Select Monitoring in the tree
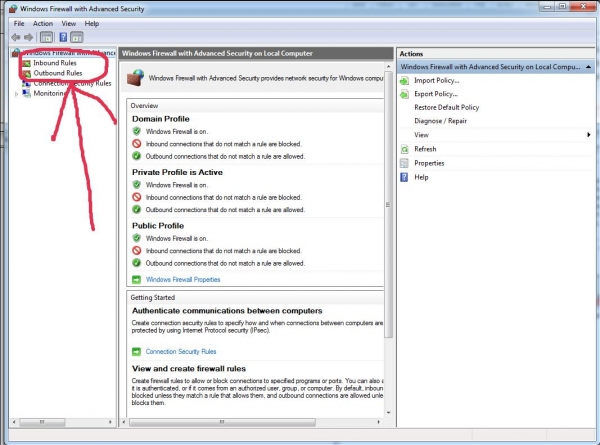600x445 pixels. (x=50, y=93)
